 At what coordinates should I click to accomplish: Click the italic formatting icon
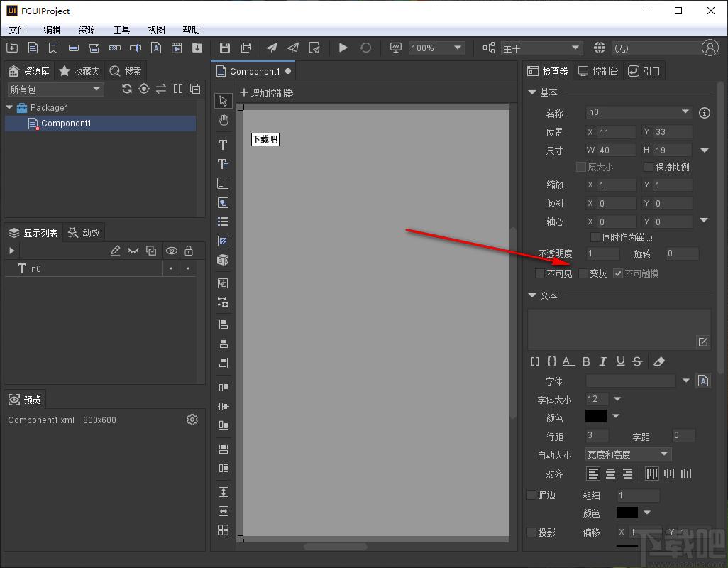click(602, 361)
